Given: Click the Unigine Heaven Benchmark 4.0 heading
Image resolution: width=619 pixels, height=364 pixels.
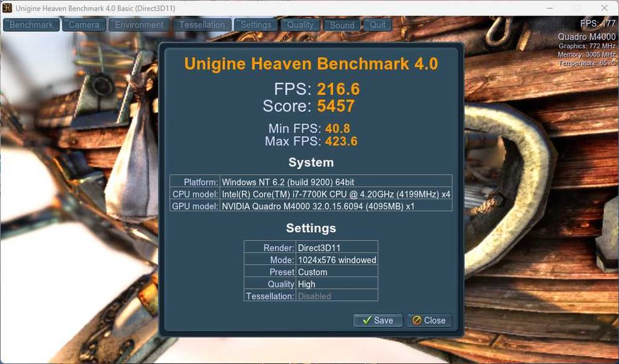Looking at the screenshot, I should (x=311, y=64).
